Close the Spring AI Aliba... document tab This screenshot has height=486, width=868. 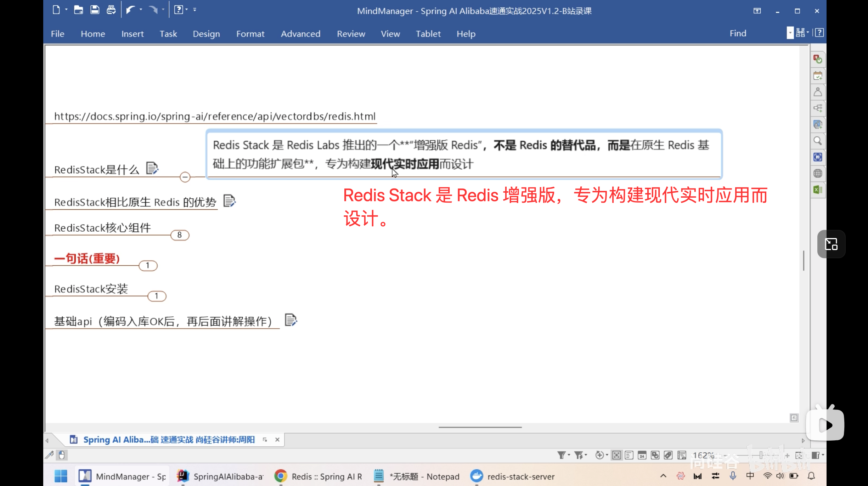[277, 440]
